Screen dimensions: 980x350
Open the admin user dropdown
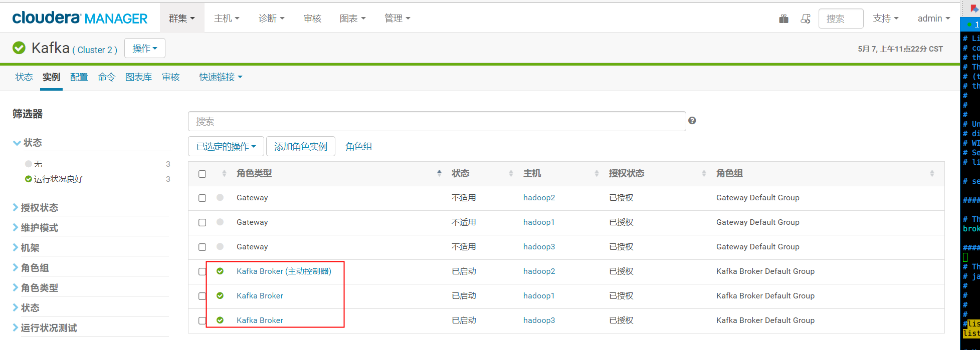pyautogui.click(x=934, y=18)
